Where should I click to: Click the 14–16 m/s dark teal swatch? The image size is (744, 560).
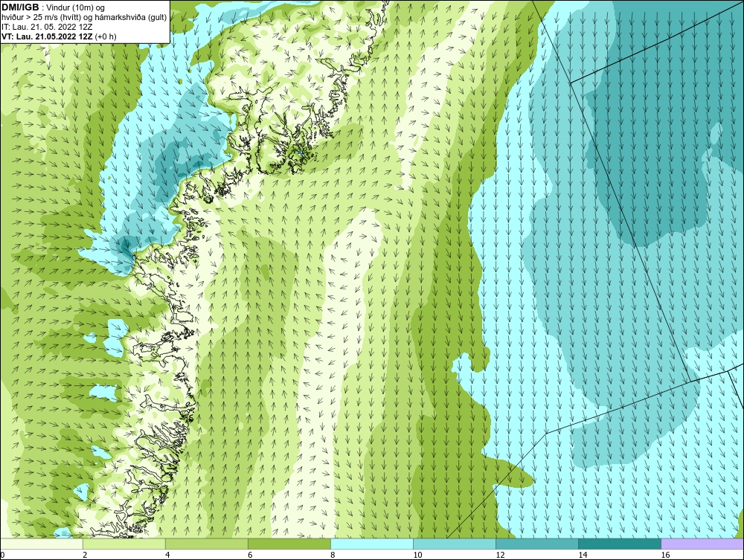coord(620,544)
